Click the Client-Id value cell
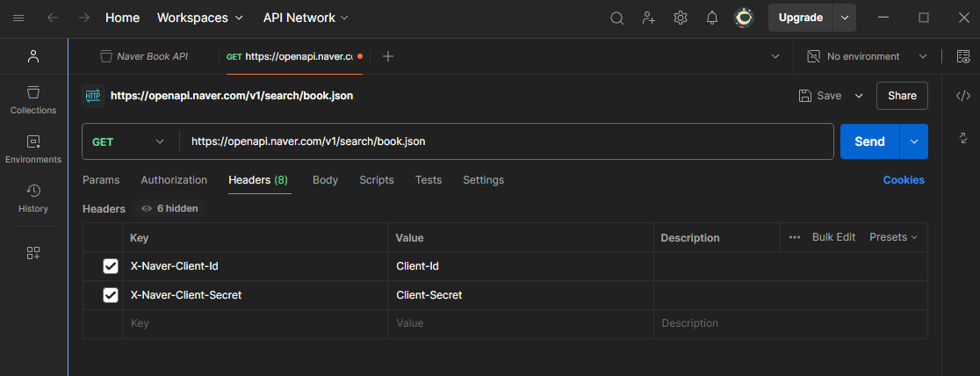The image size is (980, 376). click(x=520, y=266)
